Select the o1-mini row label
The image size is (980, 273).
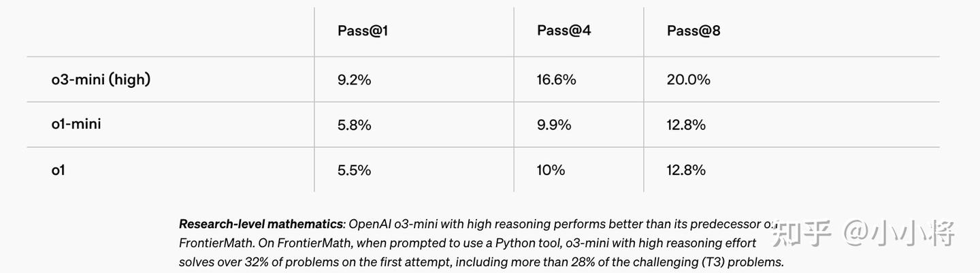(76, 124)
